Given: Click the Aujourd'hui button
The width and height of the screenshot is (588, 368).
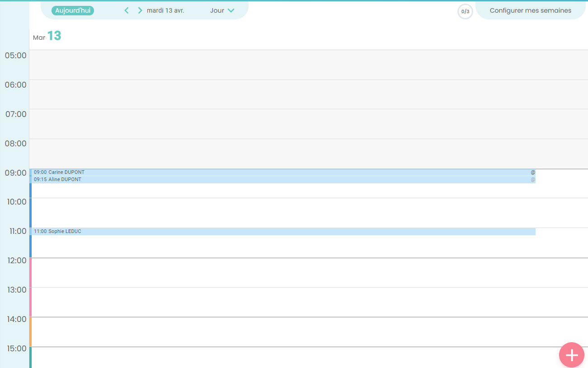Looking at the screenshot, I should (73, 10).
